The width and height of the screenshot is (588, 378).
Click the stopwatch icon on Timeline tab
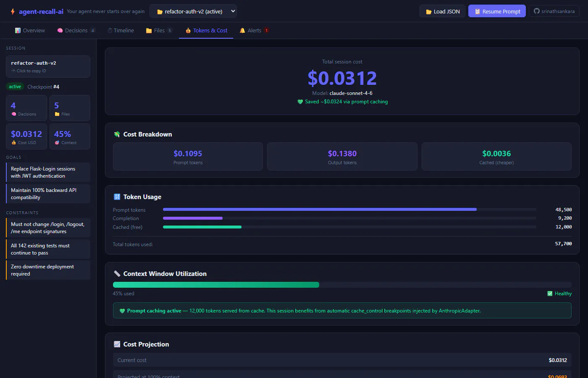110,31
